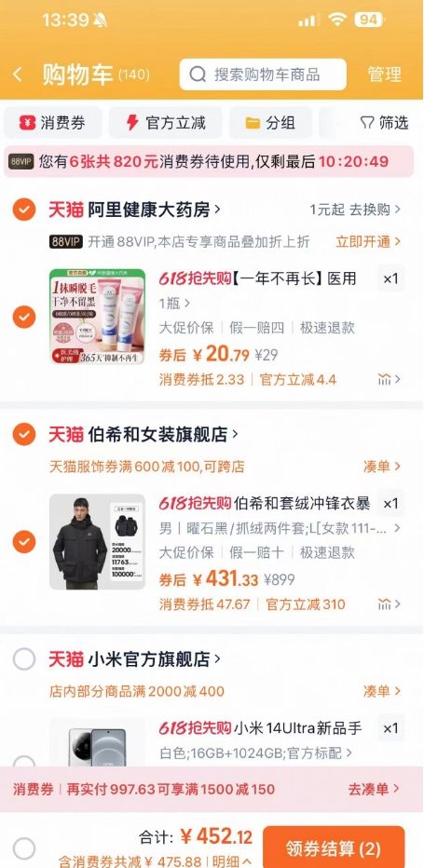Expand the 1瓶 specification selector
This screenshot has width=424, height=868.
(x=174, y=304)
